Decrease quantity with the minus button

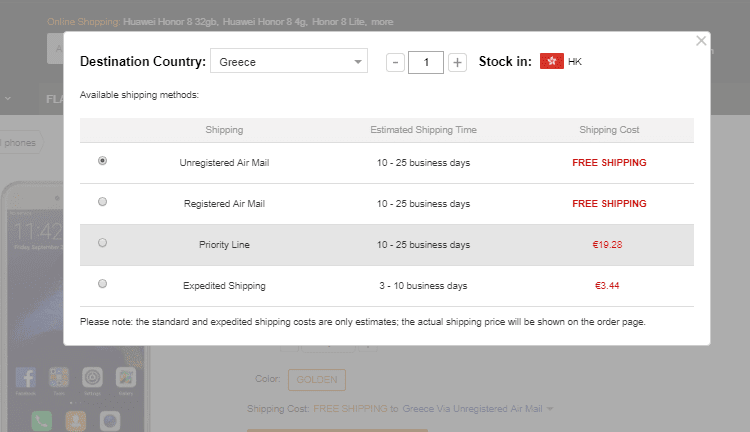(x=395, y=62)
